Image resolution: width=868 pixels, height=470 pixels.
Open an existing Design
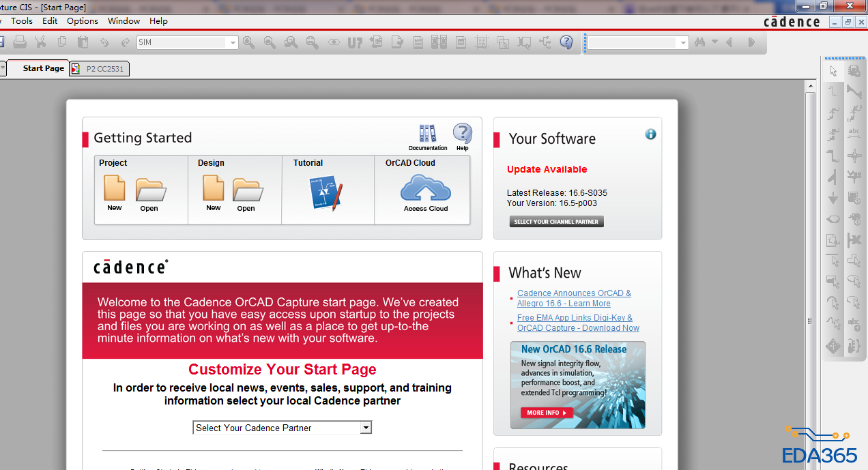click(246, 194)
